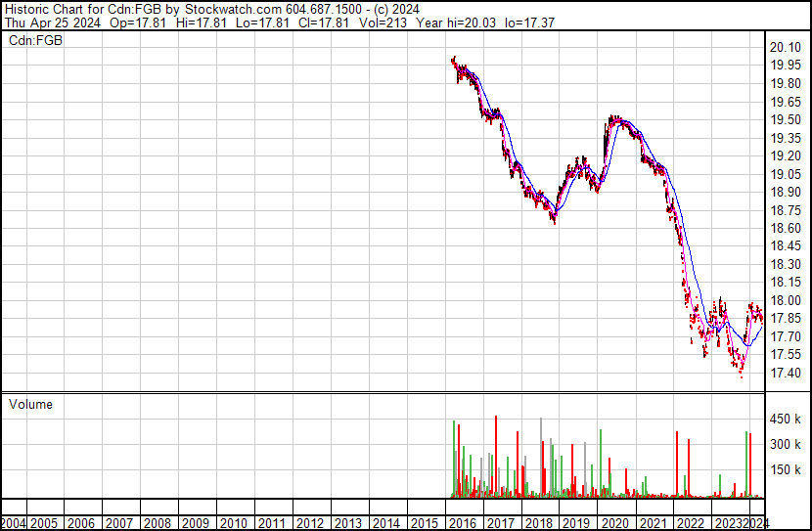Click the 450 k volume axis label

coord(786,419)
